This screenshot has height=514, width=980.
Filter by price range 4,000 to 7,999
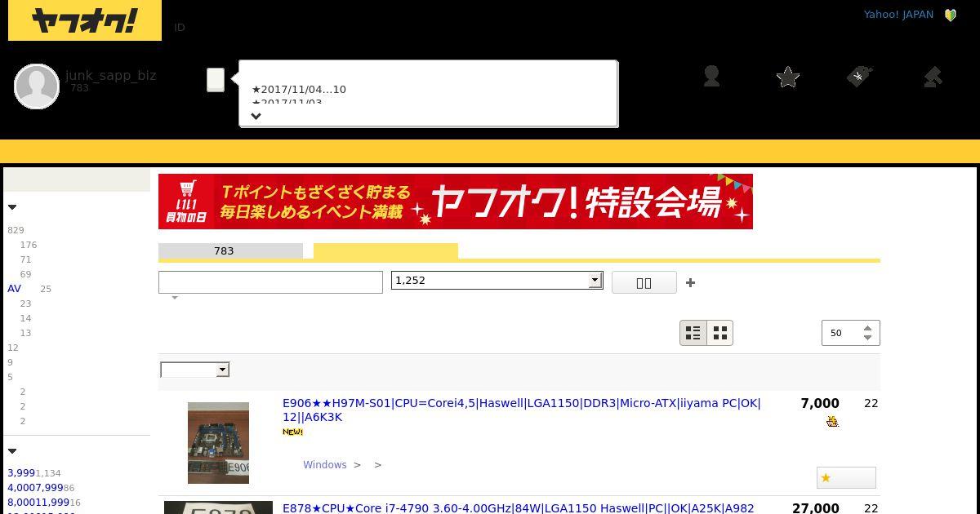tap(35, 488)
